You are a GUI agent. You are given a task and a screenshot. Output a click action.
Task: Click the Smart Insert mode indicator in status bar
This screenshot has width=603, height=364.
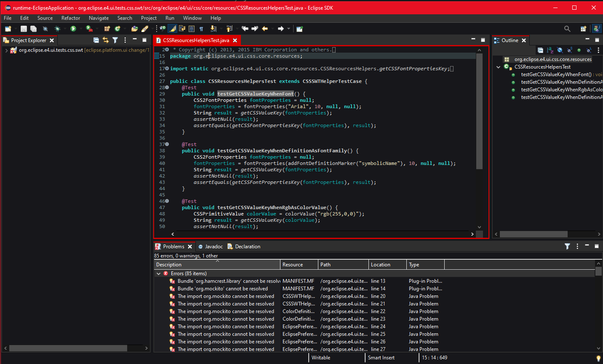(x=381, y=357)
